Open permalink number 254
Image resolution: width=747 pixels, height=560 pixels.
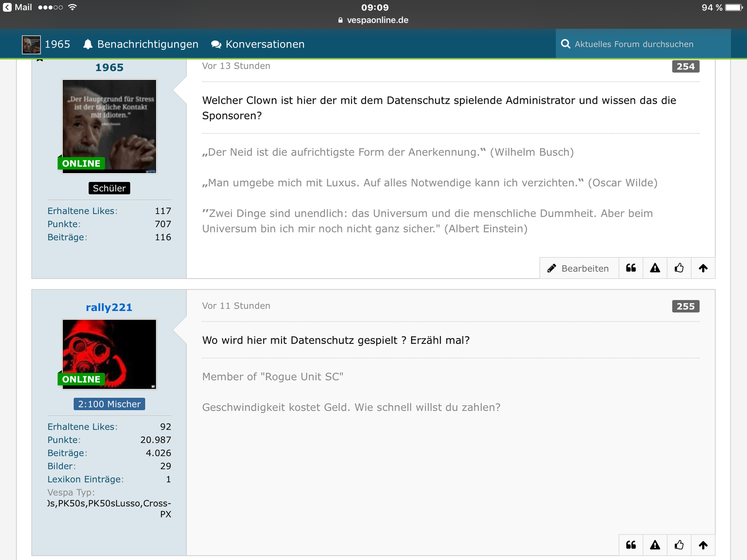pos(685,66)
